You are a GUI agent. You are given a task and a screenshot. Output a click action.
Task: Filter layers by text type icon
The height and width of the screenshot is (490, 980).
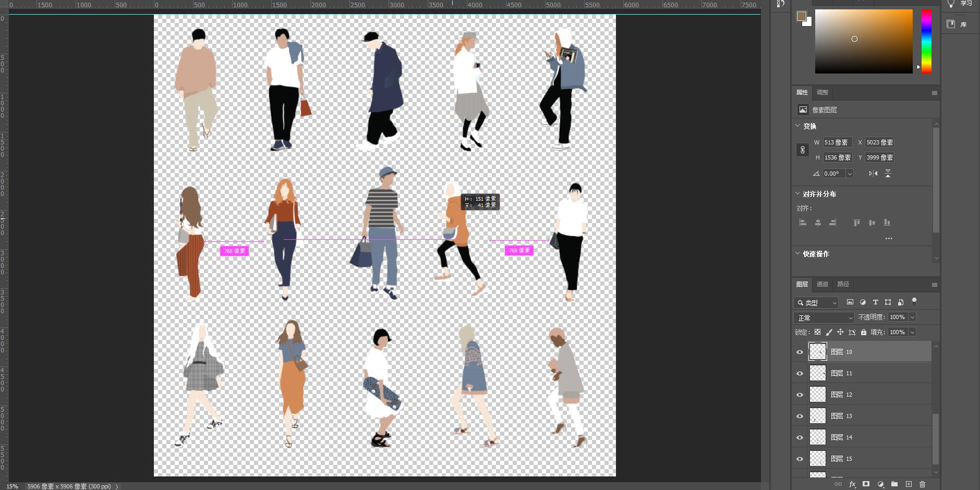[x=875, y=302]
